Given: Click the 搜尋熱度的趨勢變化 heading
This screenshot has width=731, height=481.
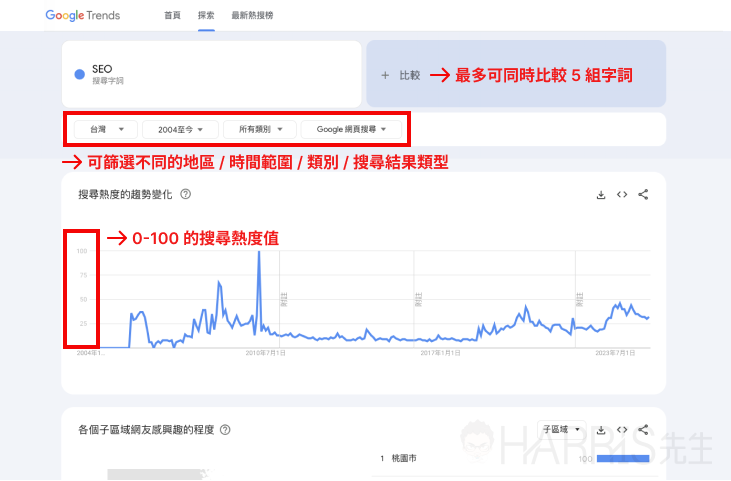Looking at the screenshot, I should (125, 194).
